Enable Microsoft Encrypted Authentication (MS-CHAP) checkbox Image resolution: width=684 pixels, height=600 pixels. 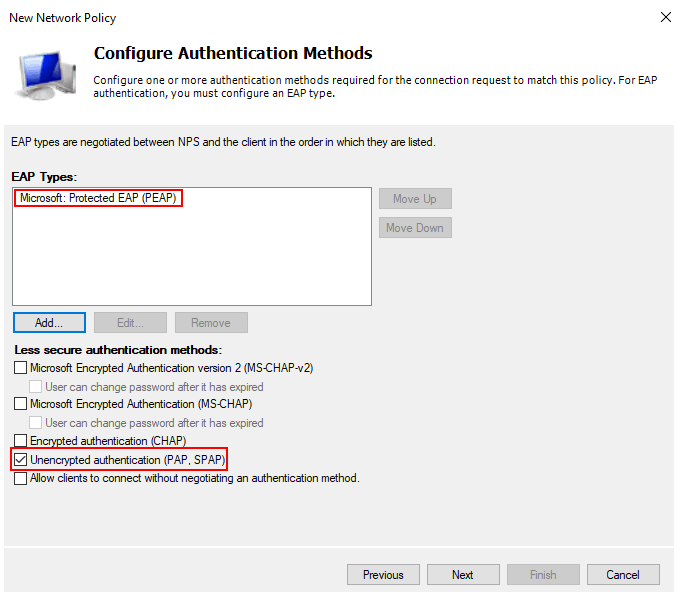point(21,404)
